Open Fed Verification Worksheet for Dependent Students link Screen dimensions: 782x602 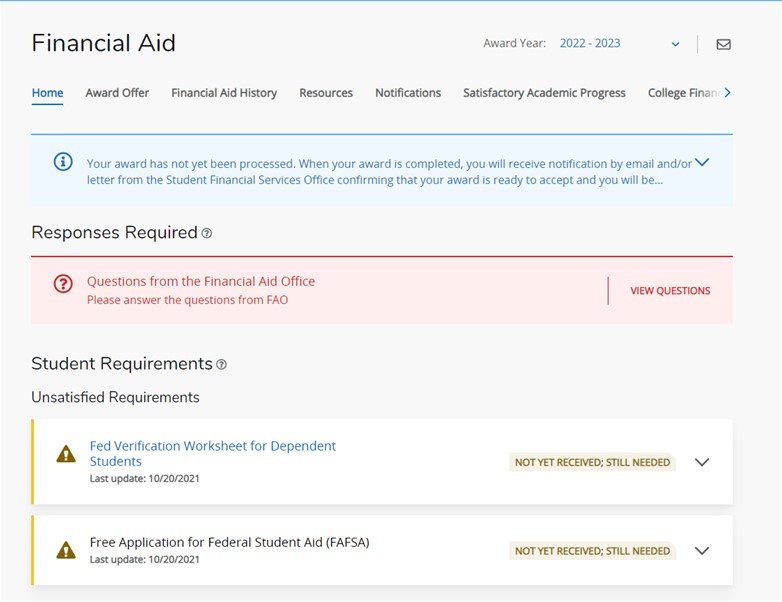pos(212,453)
